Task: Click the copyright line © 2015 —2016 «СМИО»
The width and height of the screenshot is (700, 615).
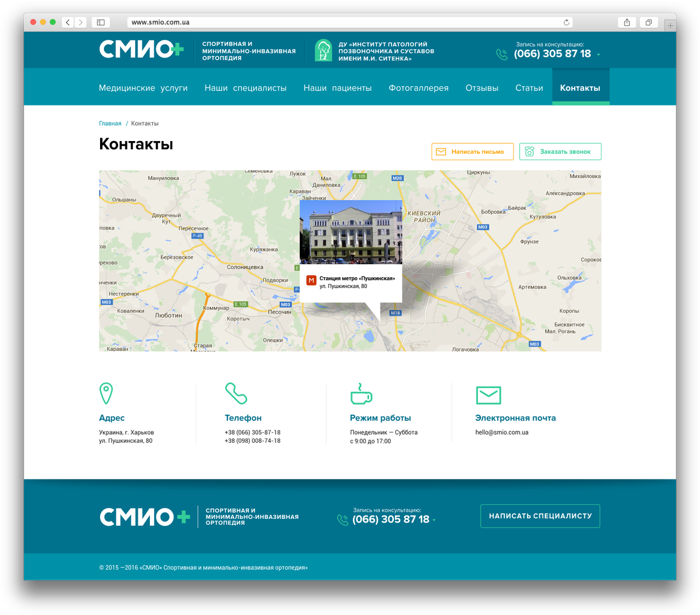Action: click(203, 567)
